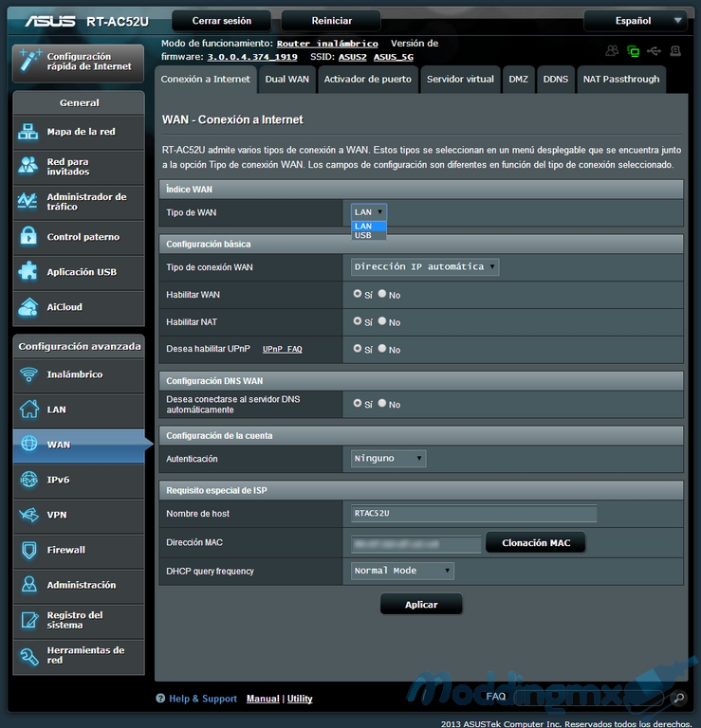Click the Router inalámbrico mode link

pyautogui.click(x=327, y=44)
